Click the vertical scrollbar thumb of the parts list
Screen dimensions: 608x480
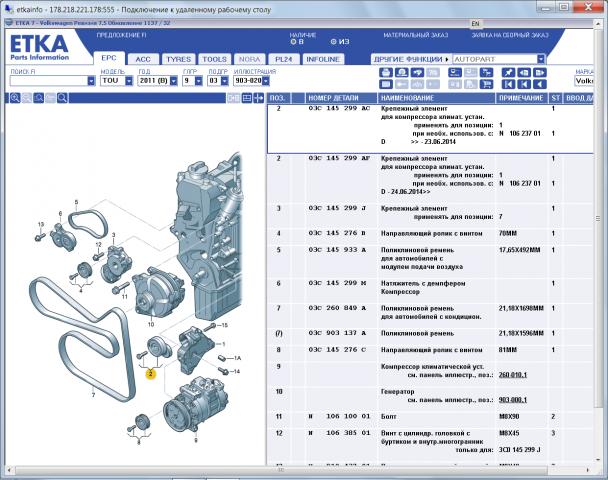pyautogui.click(x=598, y=219)
